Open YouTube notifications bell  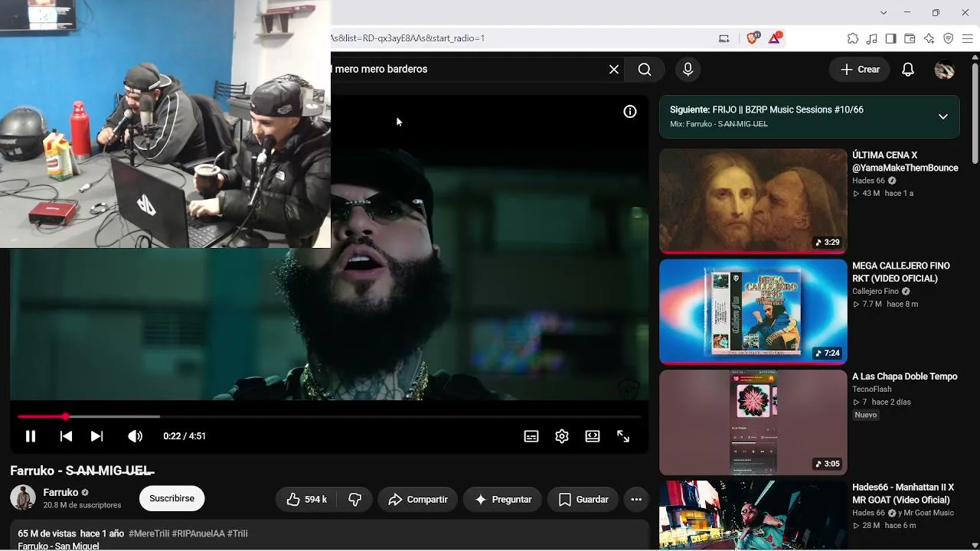click(x=908, y=70)
